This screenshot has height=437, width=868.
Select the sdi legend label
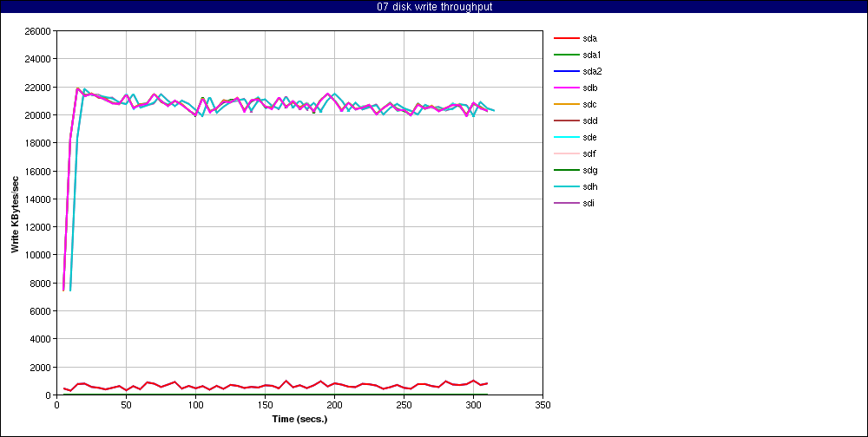click(589, 203)
